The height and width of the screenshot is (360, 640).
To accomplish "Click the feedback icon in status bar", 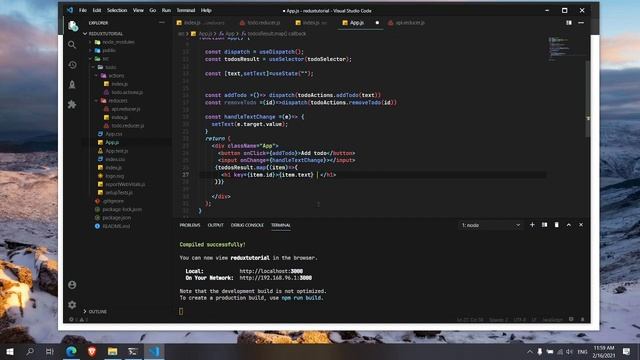I will coord(571,320).
